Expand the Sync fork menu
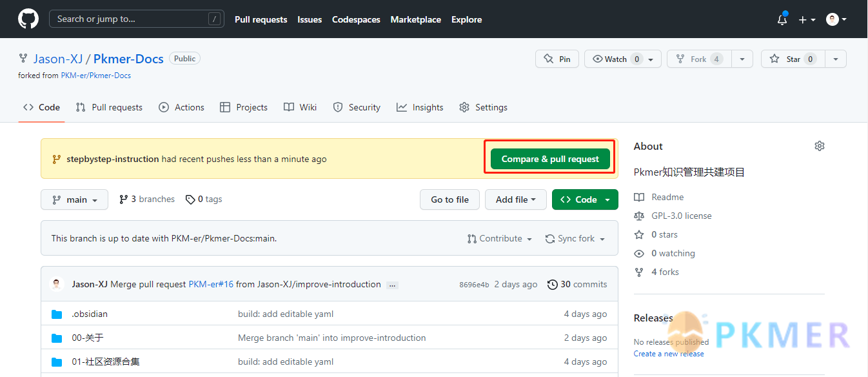Image resolution: width=868 pixels, height=377 pixels. [575, 238]
